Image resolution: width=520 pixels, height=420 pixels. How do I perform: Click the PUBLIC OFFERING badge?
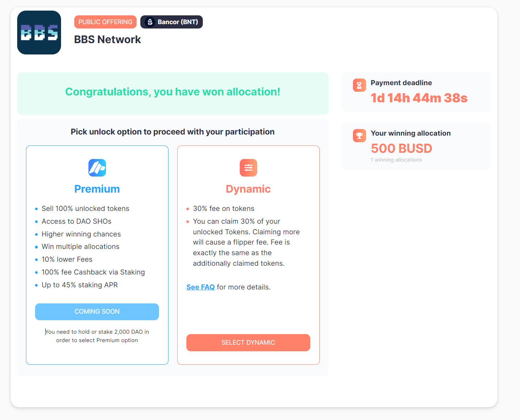[x=105, y=22]
